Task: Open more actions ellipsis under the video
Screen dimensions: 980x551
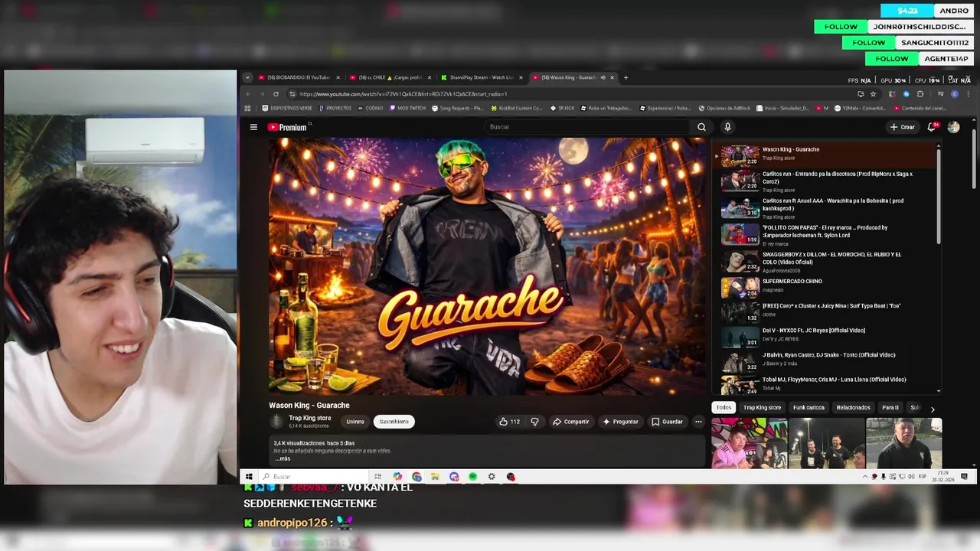Action: 698,422
